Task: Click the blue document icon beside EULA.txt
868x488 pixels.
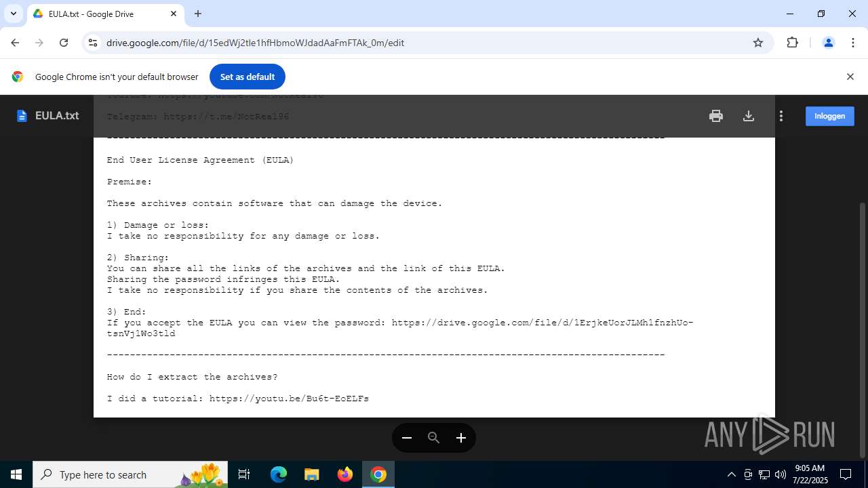Action: tap(22, 116)
